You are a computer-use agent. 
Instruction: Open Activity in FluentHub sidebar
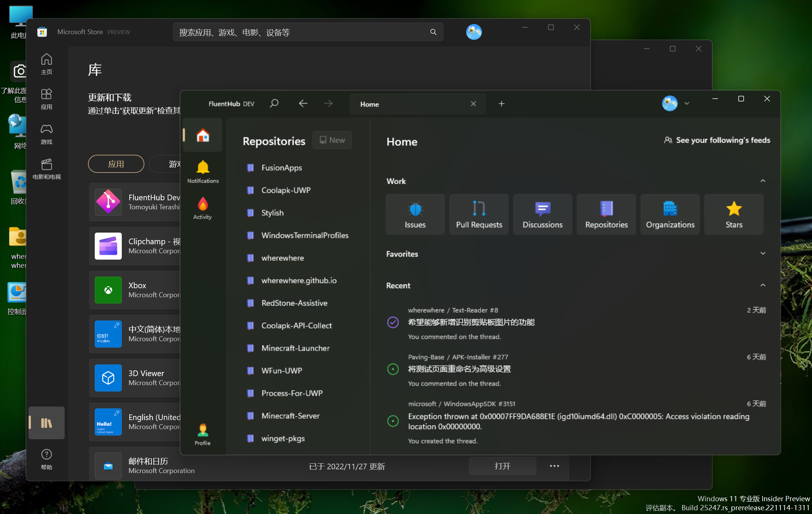pyautogui.click(x=203, y=208)
